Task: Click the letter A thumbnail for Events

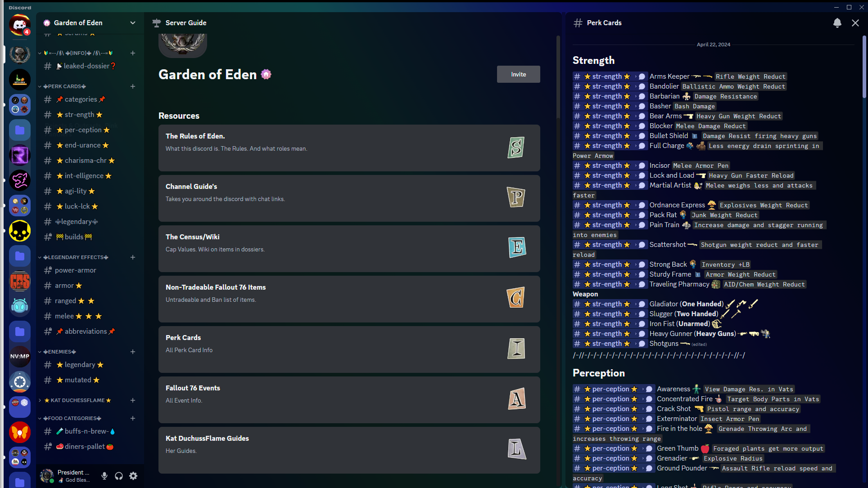Action: (517, 398)
